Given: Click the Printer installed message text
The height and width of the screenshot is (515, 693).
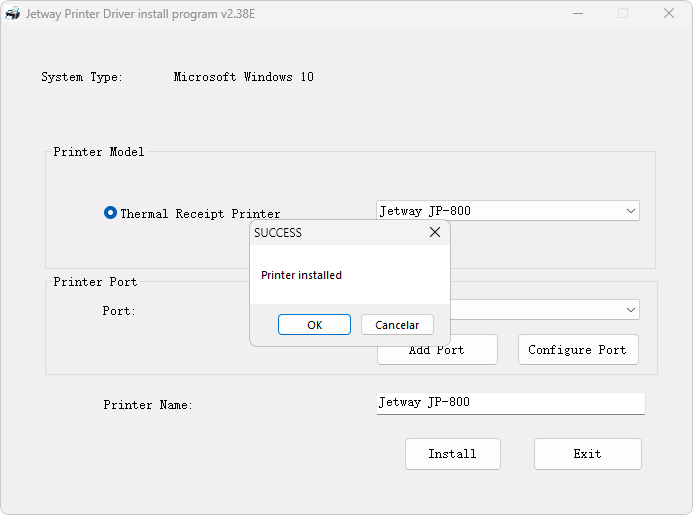Looking at the screenshot, I should point(301,275).
